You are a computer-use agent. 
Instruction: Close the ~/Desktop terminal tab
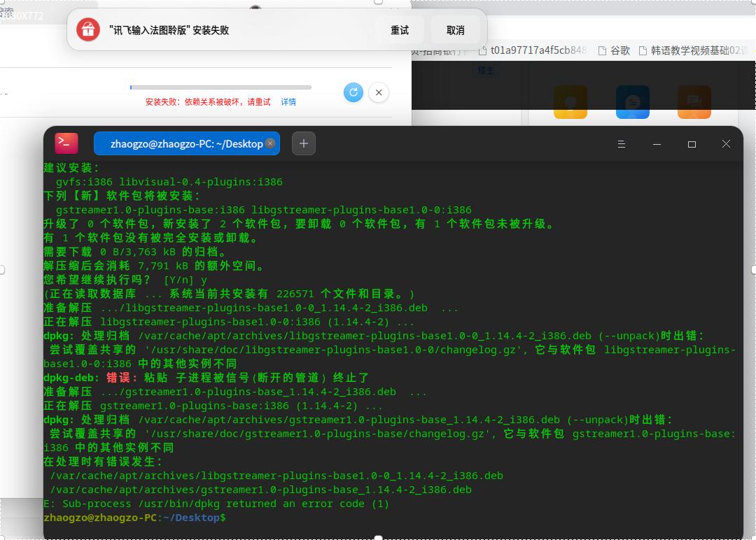click(x=270, y=143)
